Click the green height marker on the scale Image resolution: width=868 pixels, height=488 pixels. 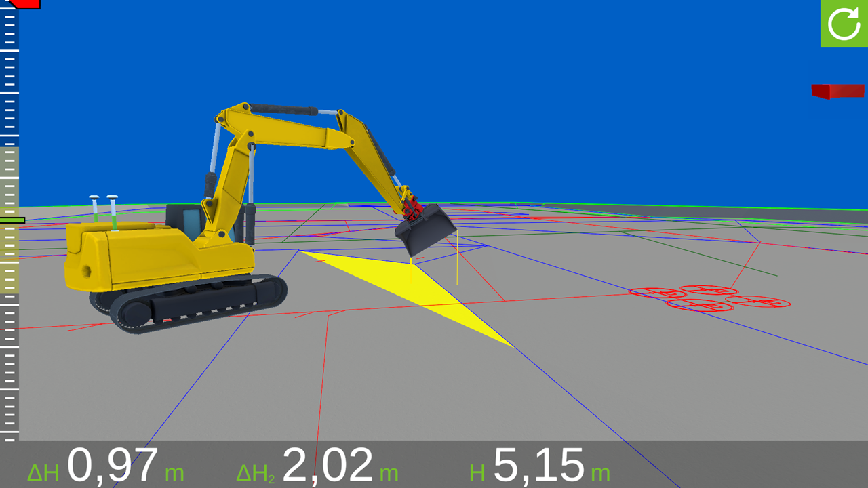[x=12, y=220]
